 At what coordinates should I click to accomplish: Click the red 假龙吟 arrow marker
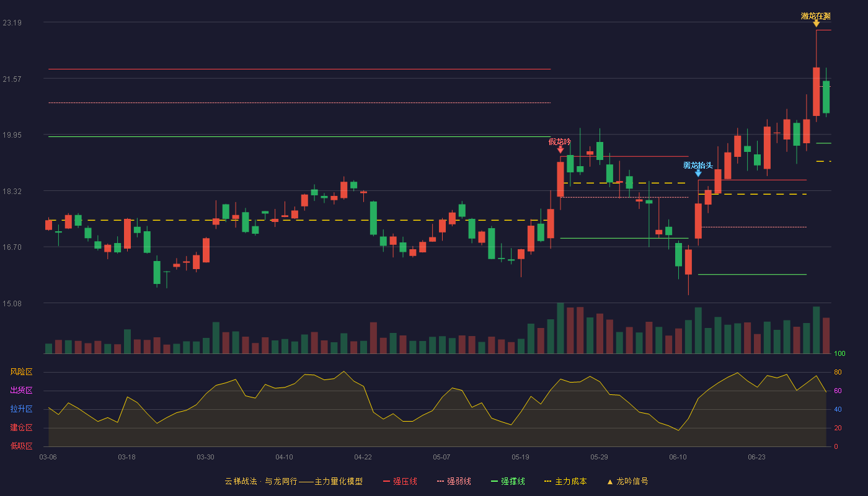560,149
